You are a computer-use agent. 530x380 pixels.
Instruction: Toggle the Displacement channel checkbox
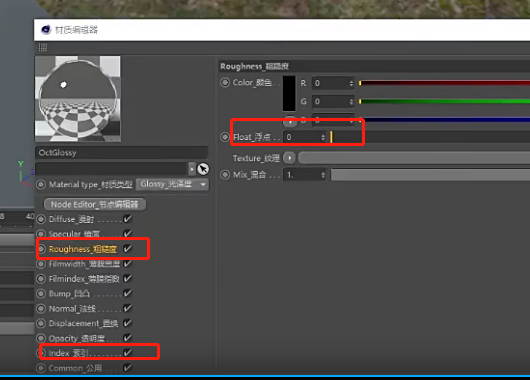click(x=127, y=323)
